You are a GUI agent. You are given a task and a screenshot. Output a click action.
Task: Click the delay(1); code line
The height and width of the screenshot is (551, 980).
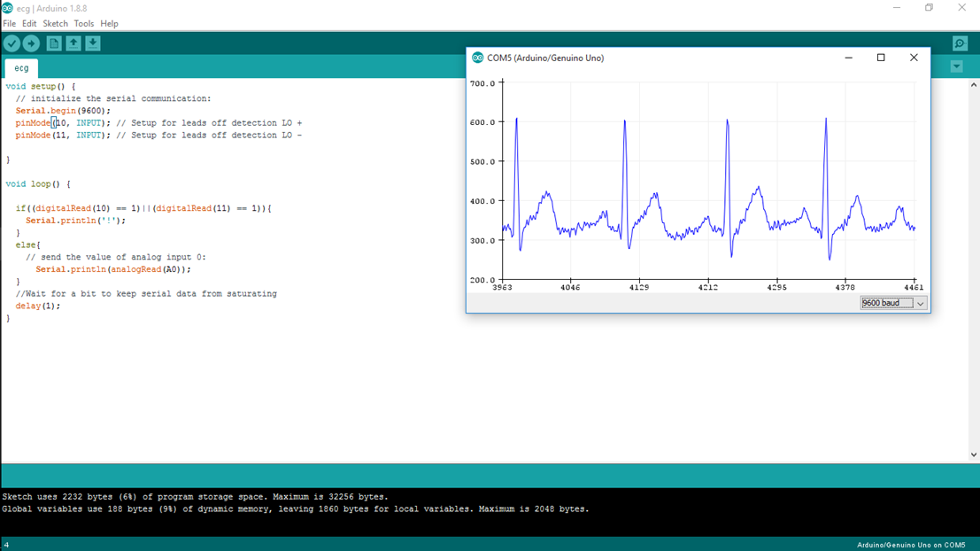point(38,306)
